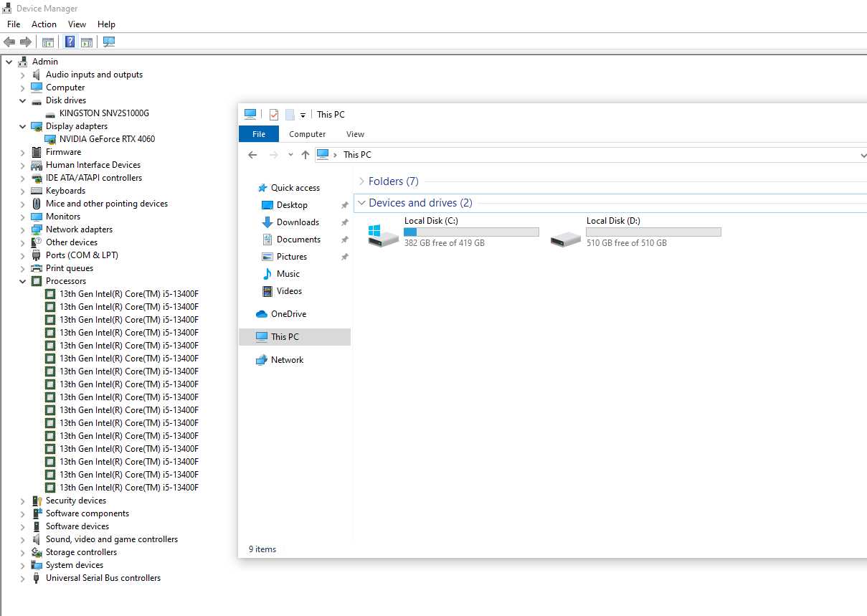Switch to the View tab in File Explorer
The image size is (867, 616).
(x=355, y=134)
